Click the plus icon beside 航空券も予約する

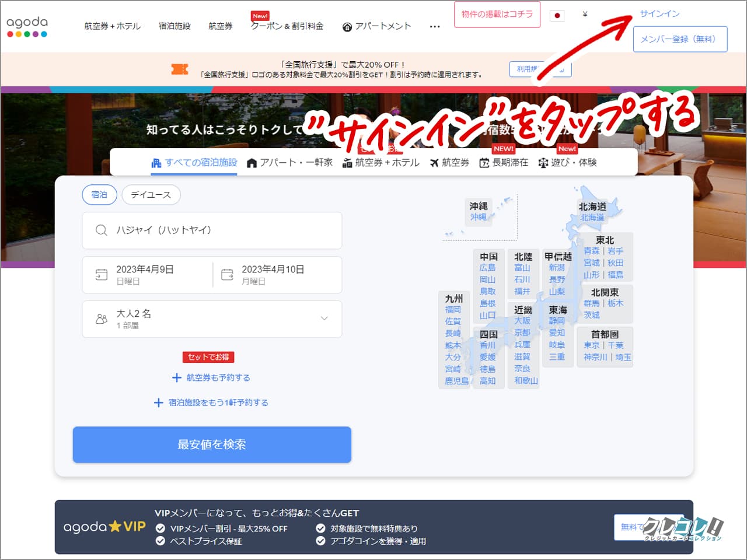point(177,378)
